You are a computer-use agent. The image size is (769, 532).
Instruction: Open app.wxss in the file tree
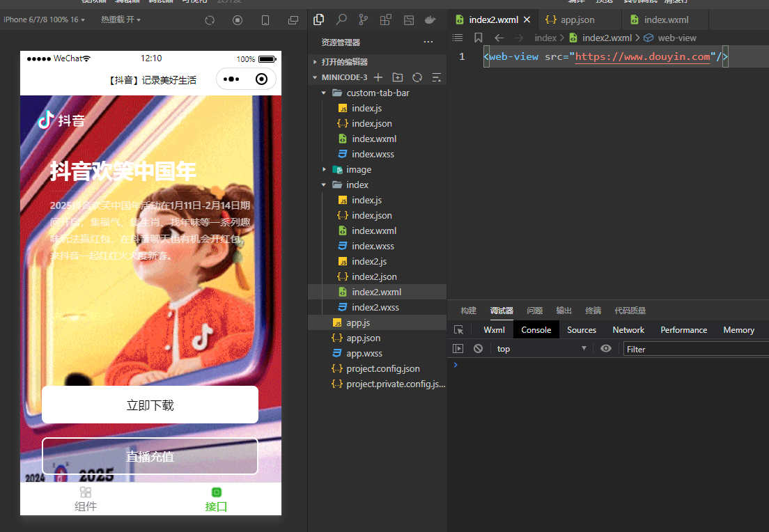(377, 354)
